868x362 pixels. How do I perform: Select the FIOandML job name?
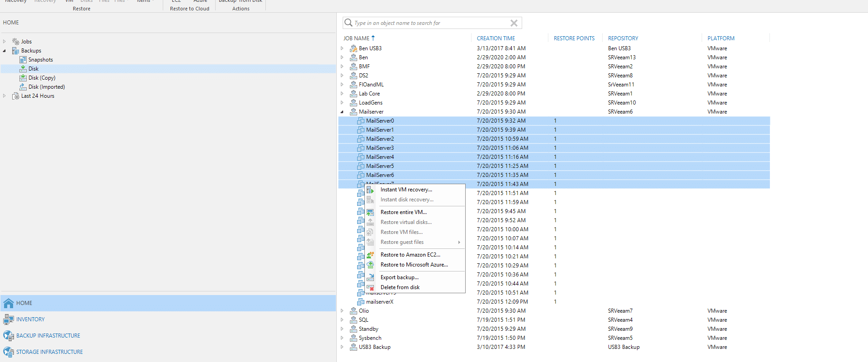[x=371, y=85]
